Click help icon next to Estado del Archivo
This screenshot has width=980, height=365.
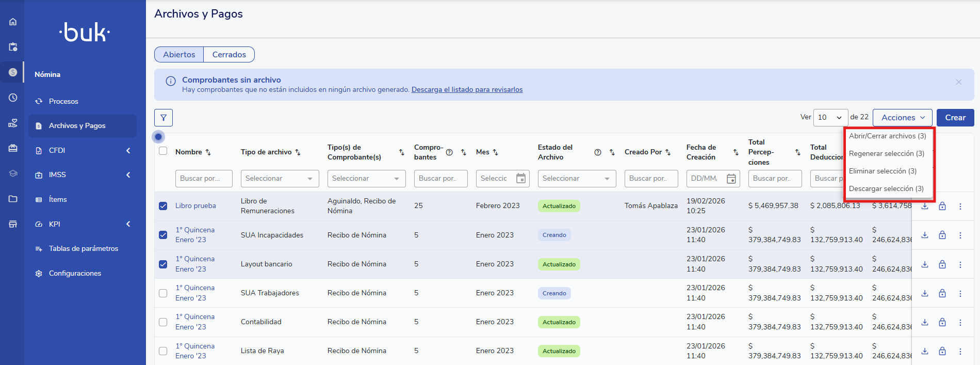click(598, 152)
